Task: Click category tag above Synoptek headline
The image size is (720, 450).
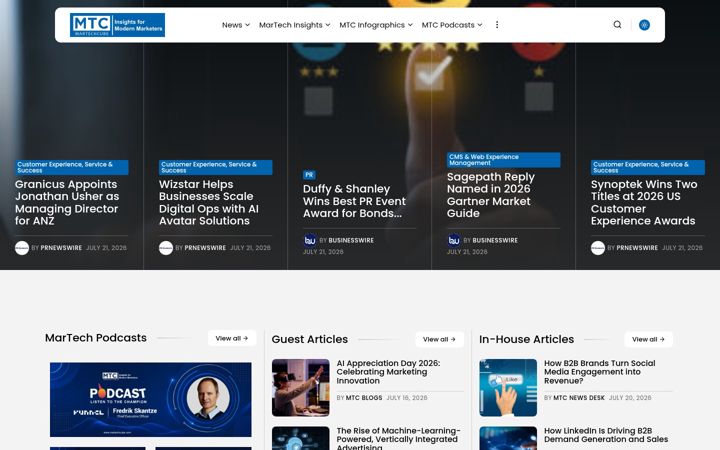Action: coord(647,167)
